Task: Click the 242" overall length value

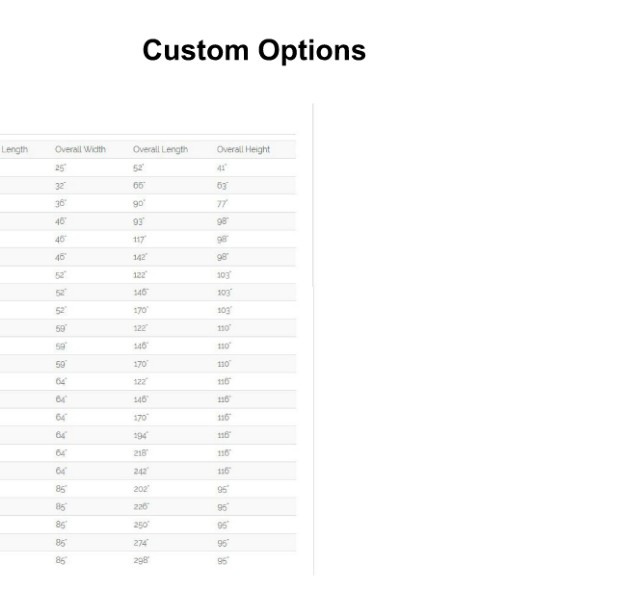Action: tap(141, 471)
